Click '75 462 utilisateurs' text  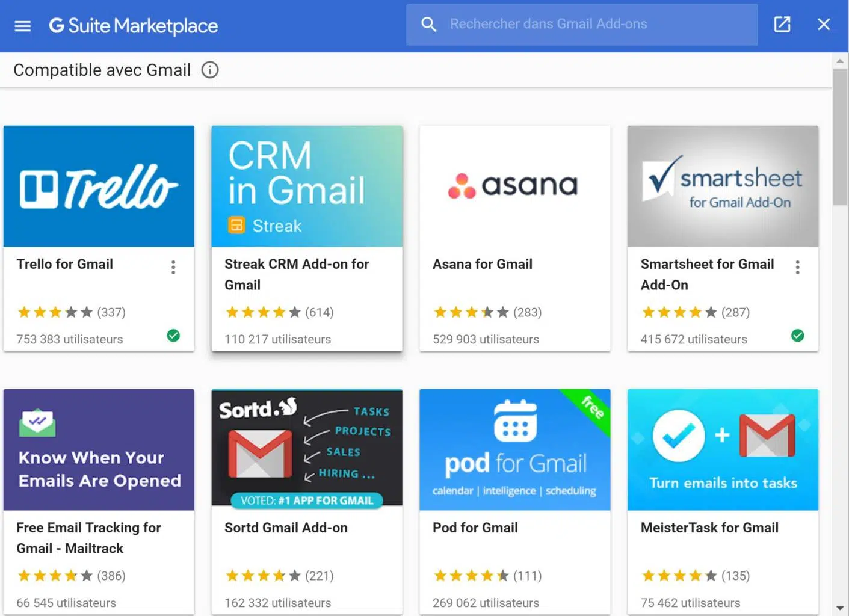[x=690, y=603]
